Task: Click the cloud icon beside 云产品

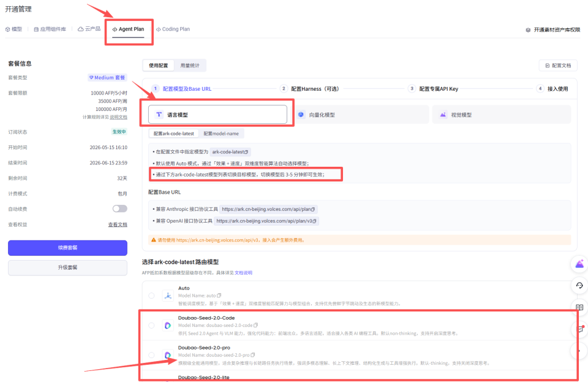Action: click(80, 29)
